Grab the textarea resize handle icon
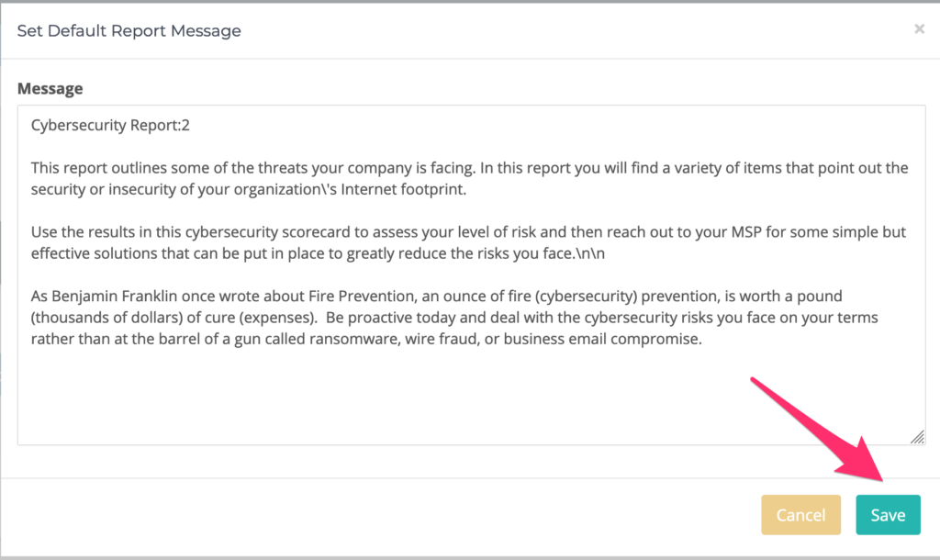The height and width of the screenshot is (560, 940). [917, 437]
